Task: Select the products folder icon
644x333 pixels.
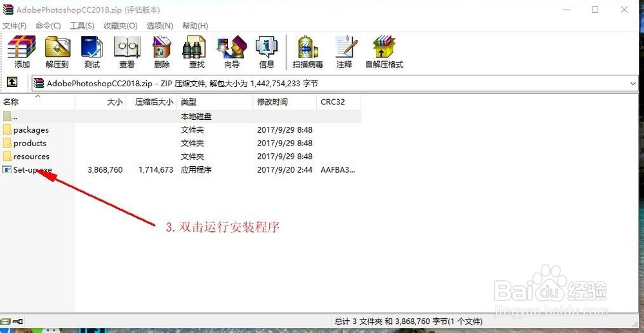Action: click(7, 143)
